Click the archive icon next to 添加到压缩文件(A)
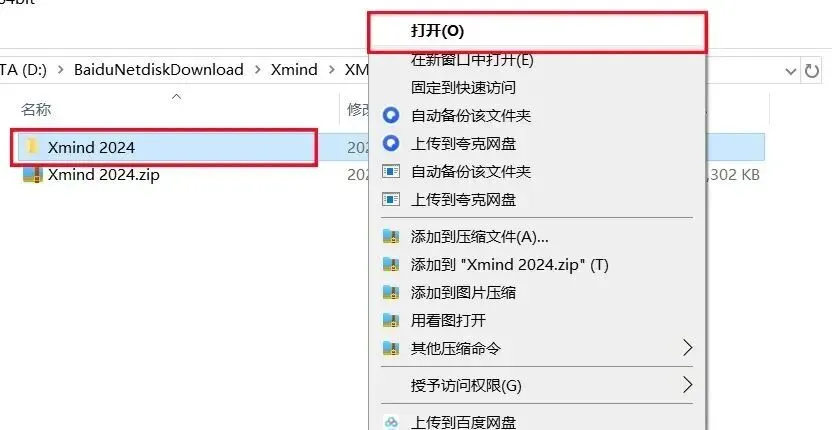This screenshot has height=430, width=832. [391, 236]
